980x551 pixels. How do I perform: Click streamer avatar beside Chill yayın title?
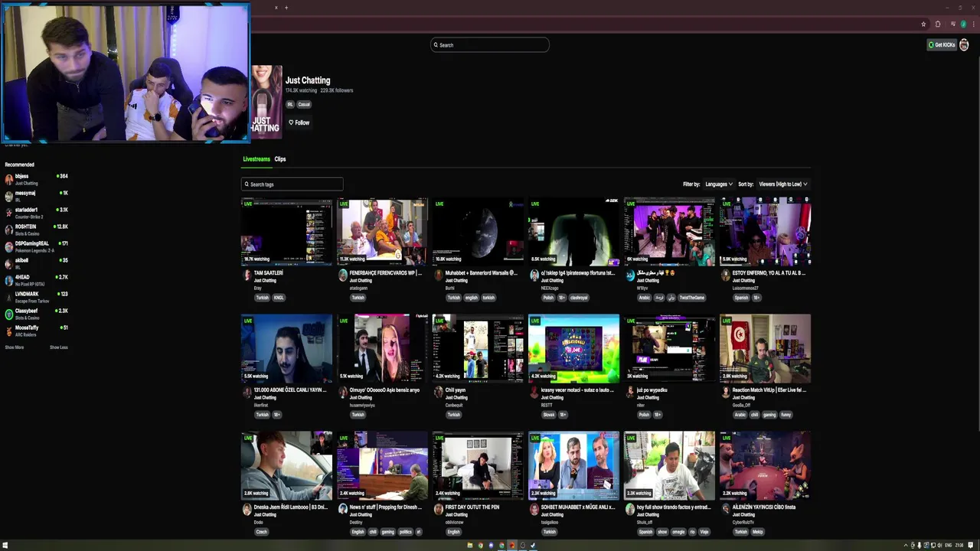(439, 393)
